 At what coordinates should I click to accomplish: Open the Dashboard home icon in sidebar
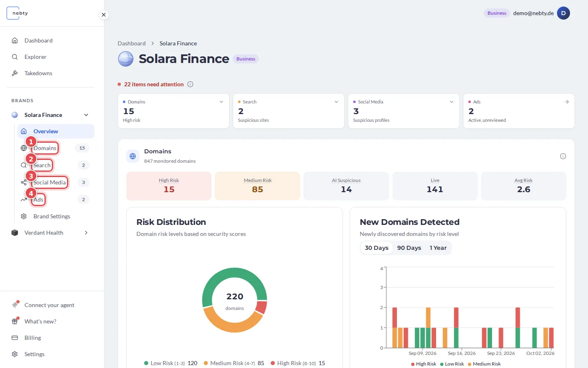pyautogui.click(x=15, y=40)
